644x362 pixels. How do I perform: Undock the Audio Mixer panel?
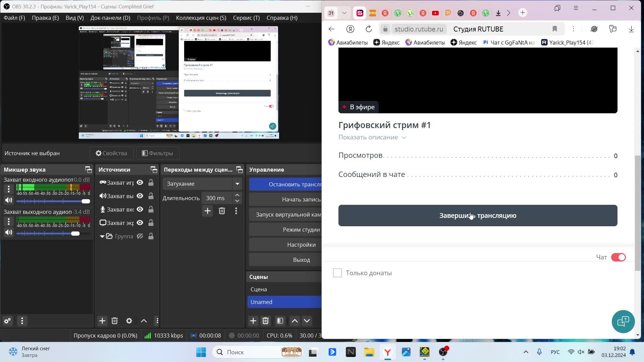pyautogui.click(x=88, y=170)
